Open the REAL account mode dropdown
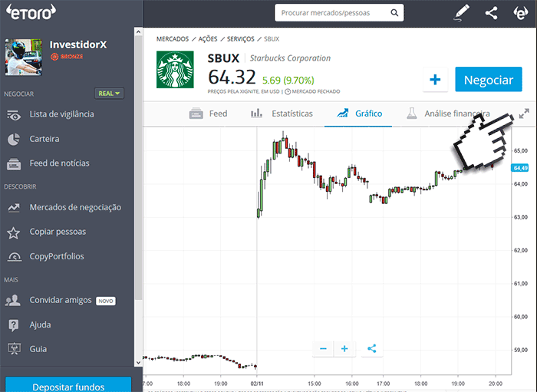 tap(110, 94)
